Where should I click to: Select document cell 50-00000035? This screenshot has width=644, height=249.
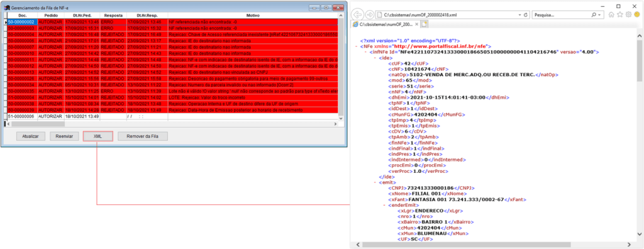[23, 91]
